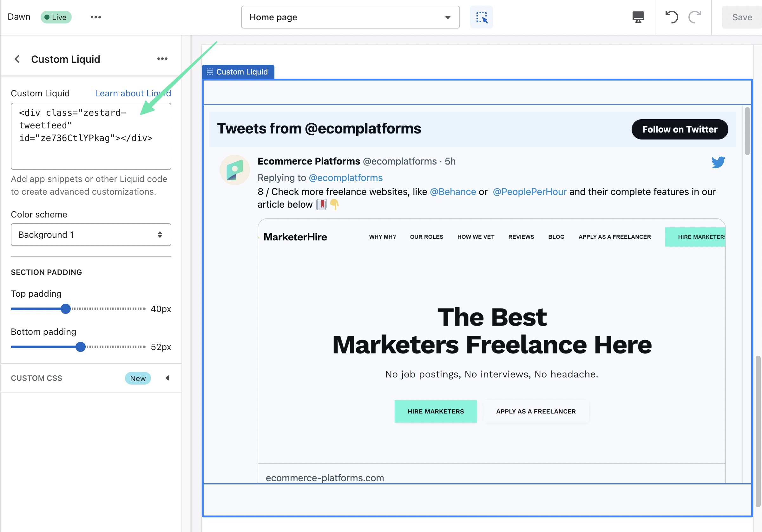
Task: Toggle the section inspector selection tool
Action: (481, 17)
